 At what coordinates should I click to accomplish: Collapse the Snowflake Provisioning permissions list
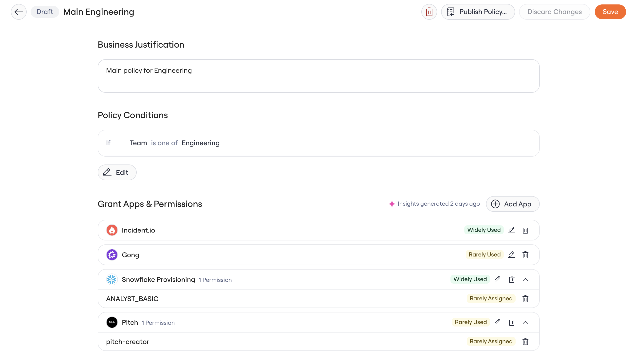coord(525,279)
